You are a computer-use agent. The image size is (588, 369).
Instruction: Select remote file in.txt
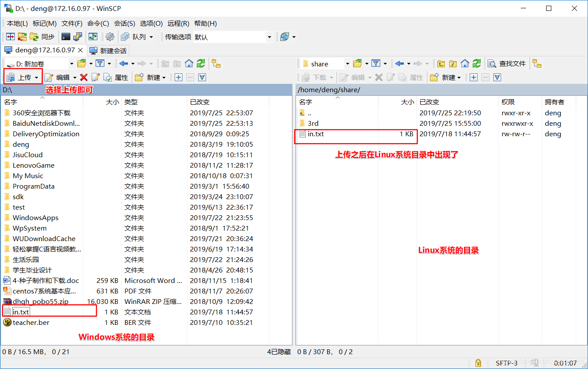coord(315,134)
